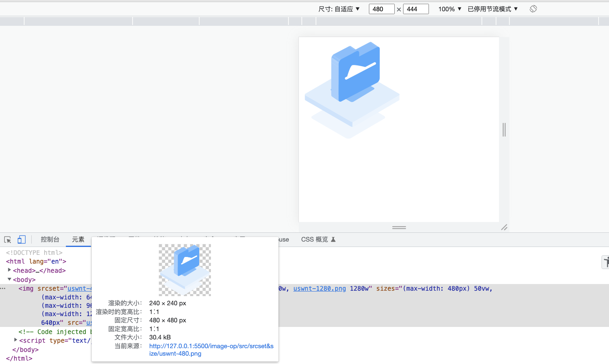Click the bottom viewport resize handle

pyautogui.click(x=399, y=227)
